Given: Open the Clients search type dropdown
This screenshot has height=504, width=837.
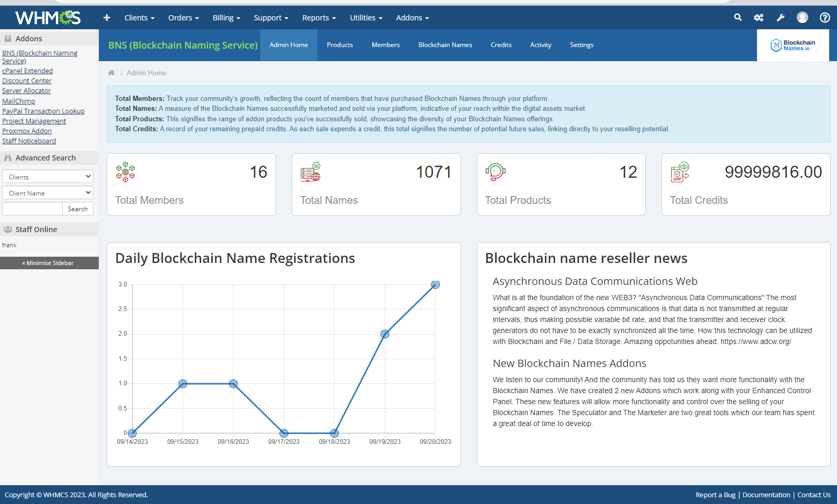Looking at the screenshot, I should tap(48, 177).
